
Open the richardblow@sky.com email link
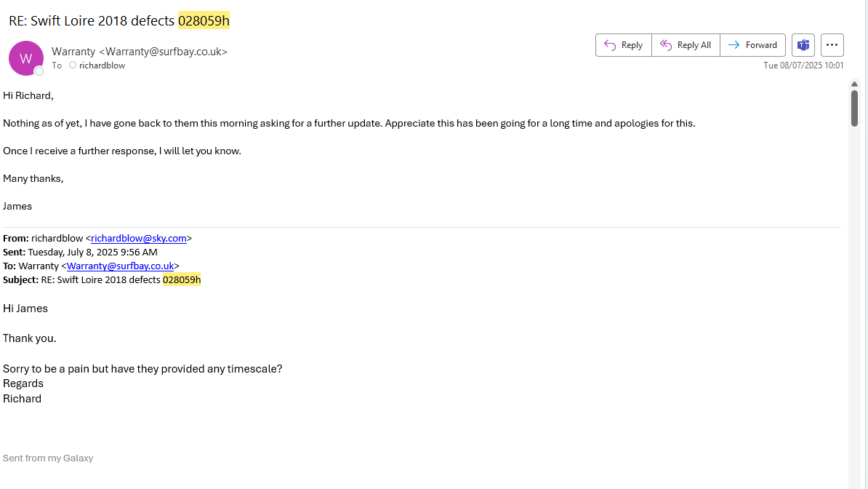[138, 238]
